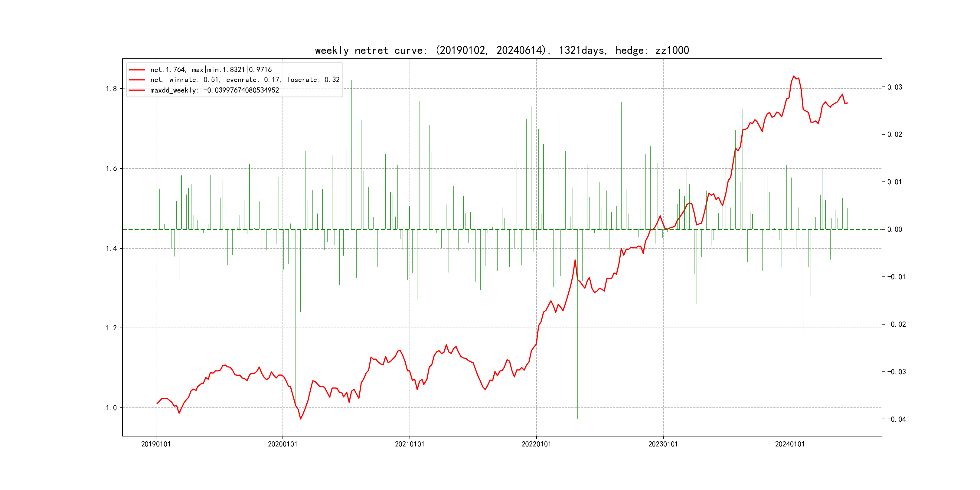Click the 0.00 right axis tick label

(x=894, y=229)
